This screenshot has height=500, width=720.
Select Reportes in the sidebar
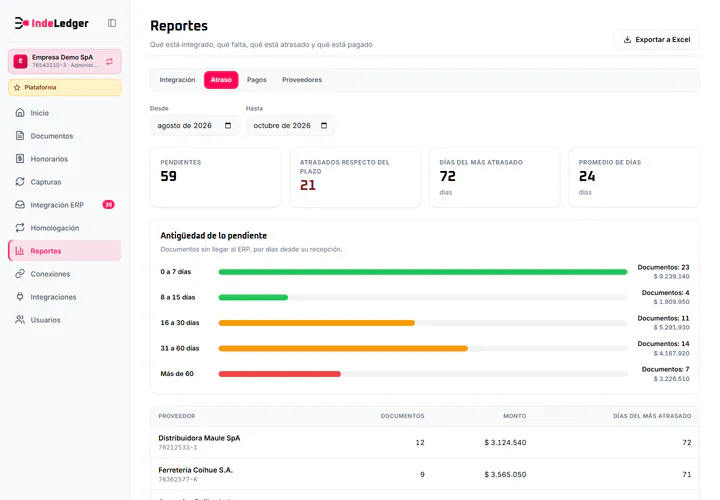[65, 251]
